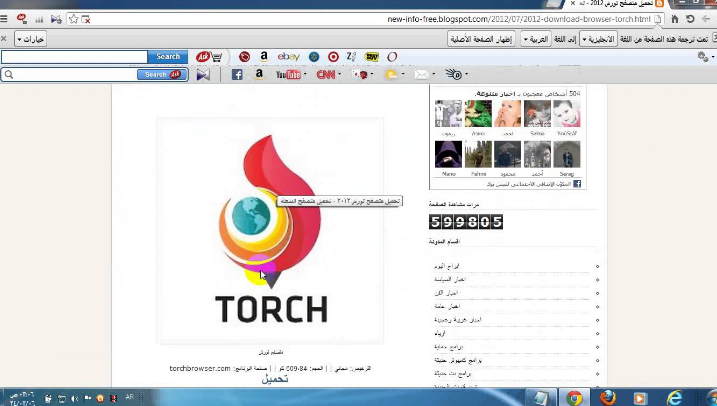Image resolution: width=717 pixels, height=406 pixels.
Task: Expand the YouTube dropdown arrow
Action: tap(305, 74)
